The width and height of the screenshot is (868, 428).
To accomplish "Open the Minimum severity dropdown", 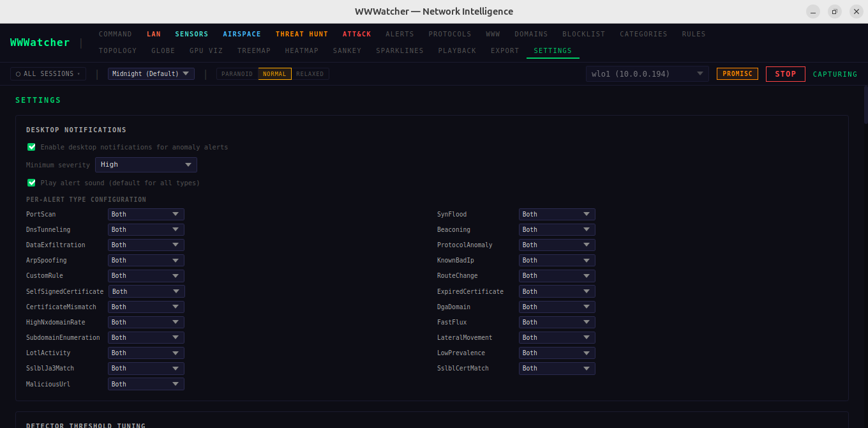I will [146, 165].
